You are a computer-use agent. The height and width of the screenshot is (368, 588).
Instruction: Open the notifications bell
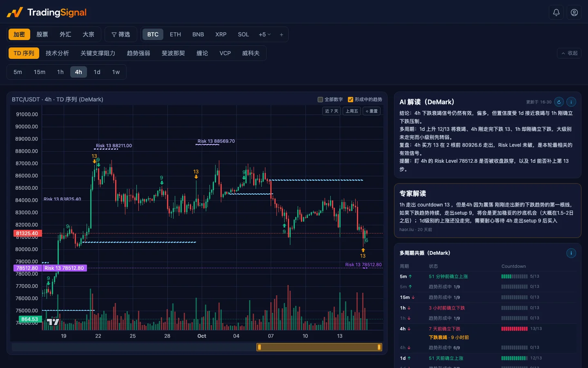pos(556,12)
